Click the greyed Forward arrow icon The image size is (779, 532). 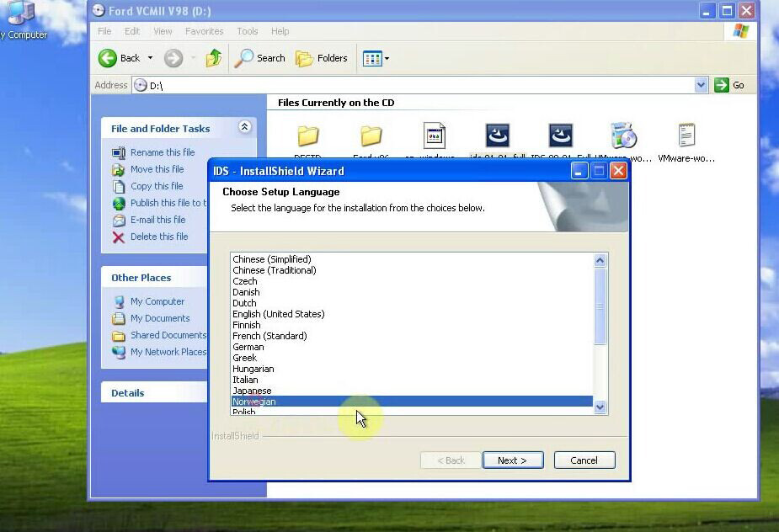click(173, 58)
